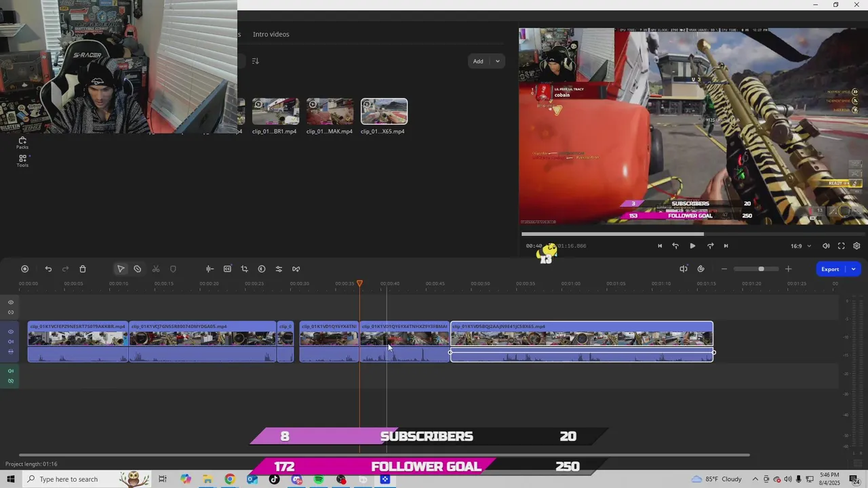Open the 16:9 aspect ratio dropdown
This screenshot has width=868, height=488.
800,246
